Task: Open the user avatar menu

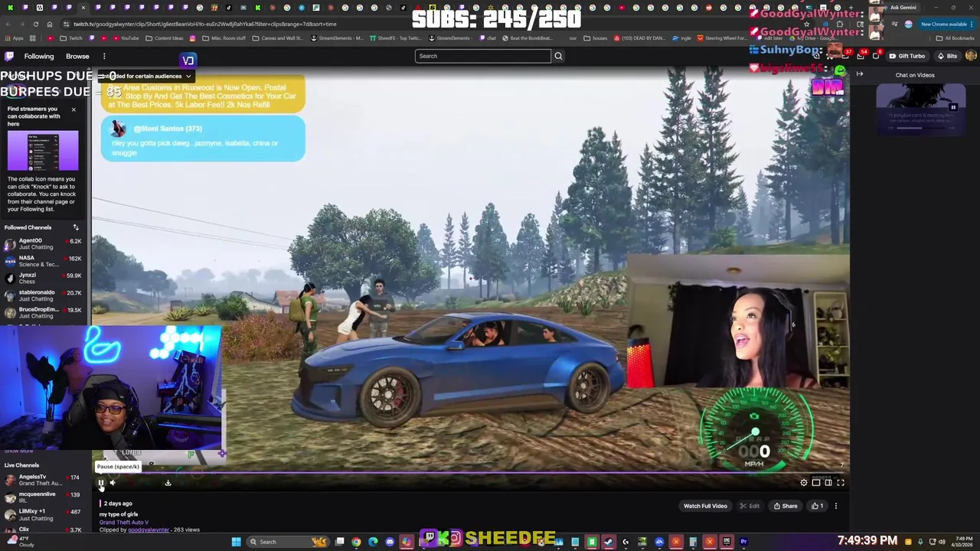Action: tap(971, 56)
